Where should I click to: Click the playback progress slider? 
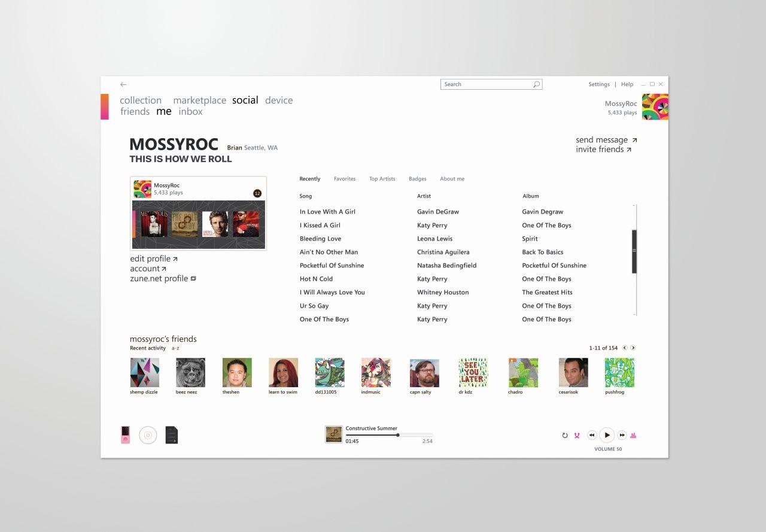pyautogui.click(x=389, y=435)
